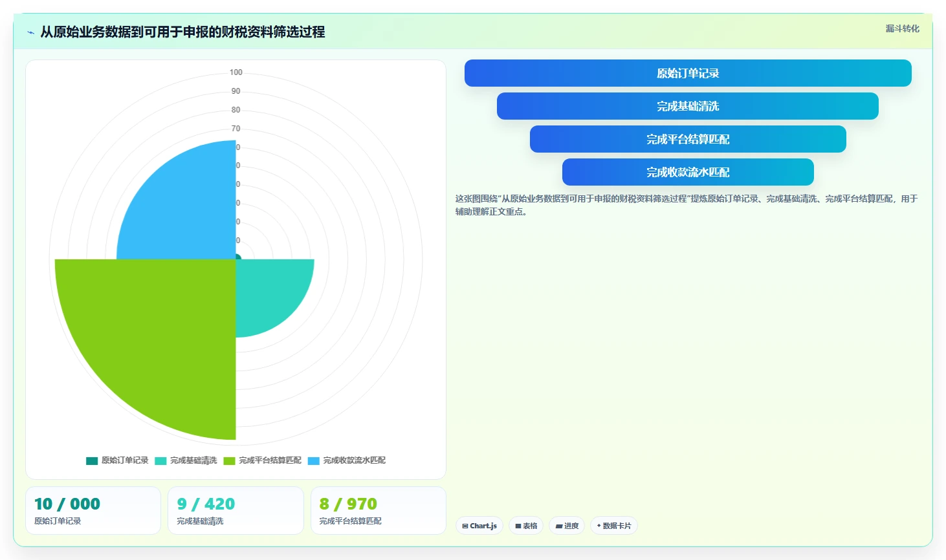Open the 10 / 000 原始订单记录 card

point(93,511)
